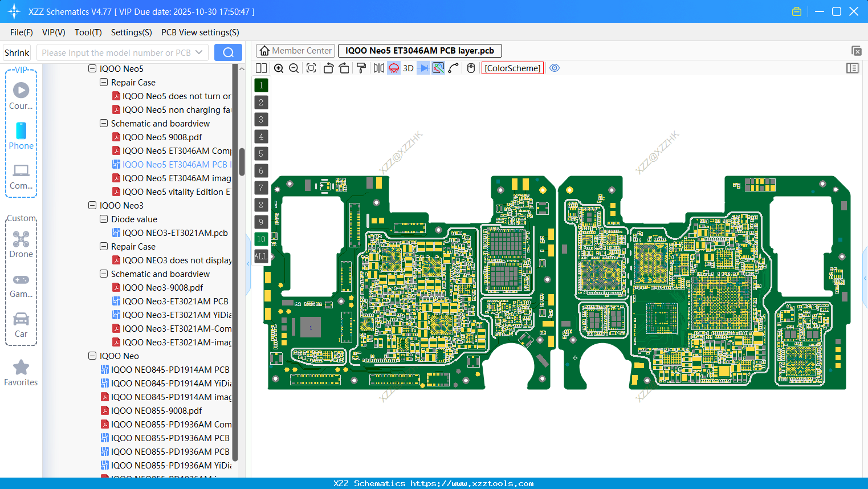This screenshot has width=868, height=489.
Task: Select the Phone category
Action: tap(21, 136)
